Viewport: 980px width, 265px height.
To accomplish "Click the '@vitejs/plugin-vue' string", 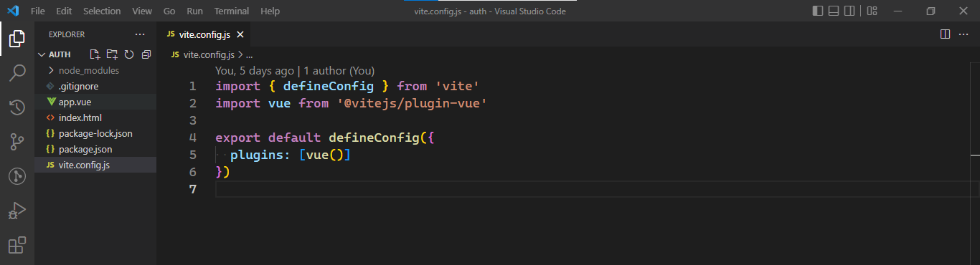I will click(413, 103).
